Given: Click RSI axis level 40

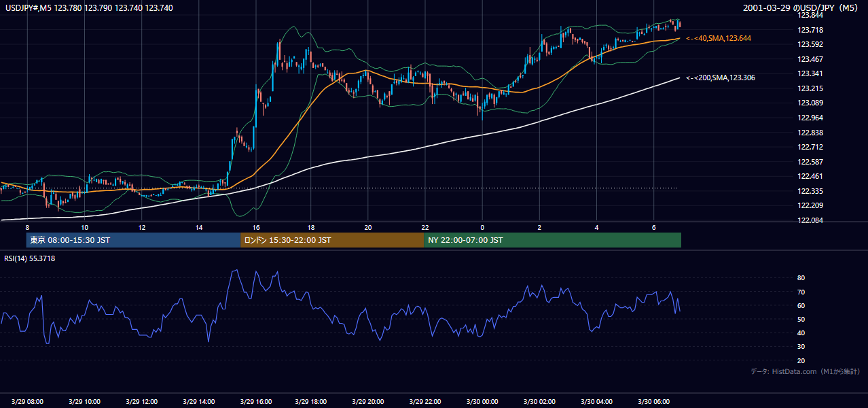Looking at the screenshot, I should 801,333.
